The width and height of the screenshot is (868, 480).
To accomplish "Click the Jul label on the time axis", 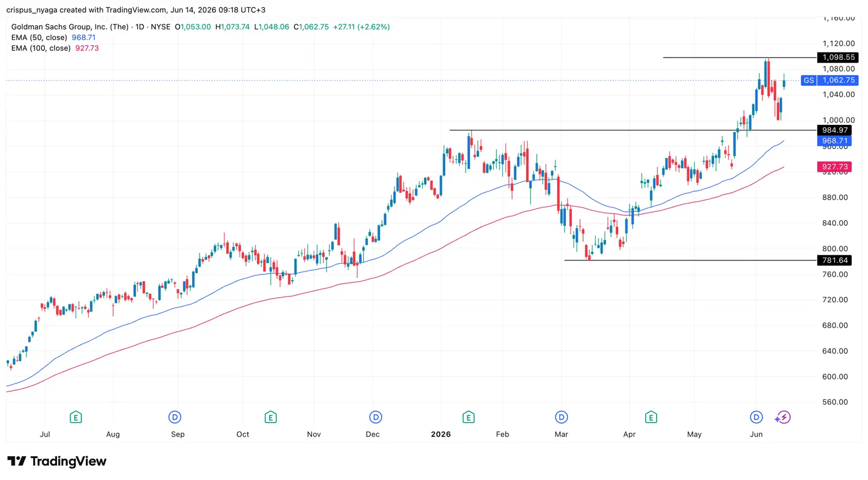I will (45, 434).
